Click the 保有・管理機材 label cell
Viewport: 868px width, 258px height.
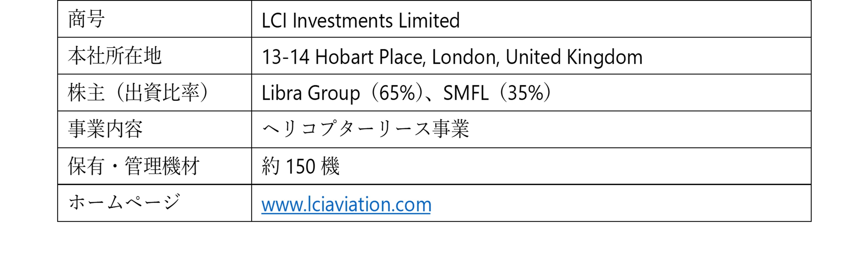click(134, 166)
